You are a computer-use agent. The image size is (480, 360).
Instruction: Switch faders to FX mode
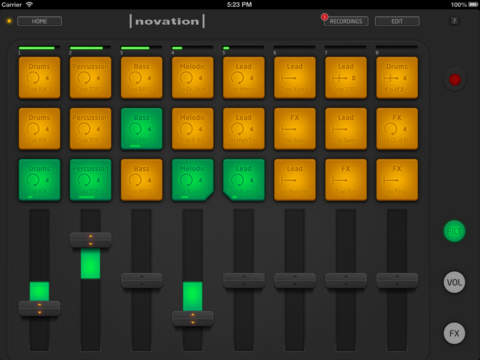[x=454, y=333]
